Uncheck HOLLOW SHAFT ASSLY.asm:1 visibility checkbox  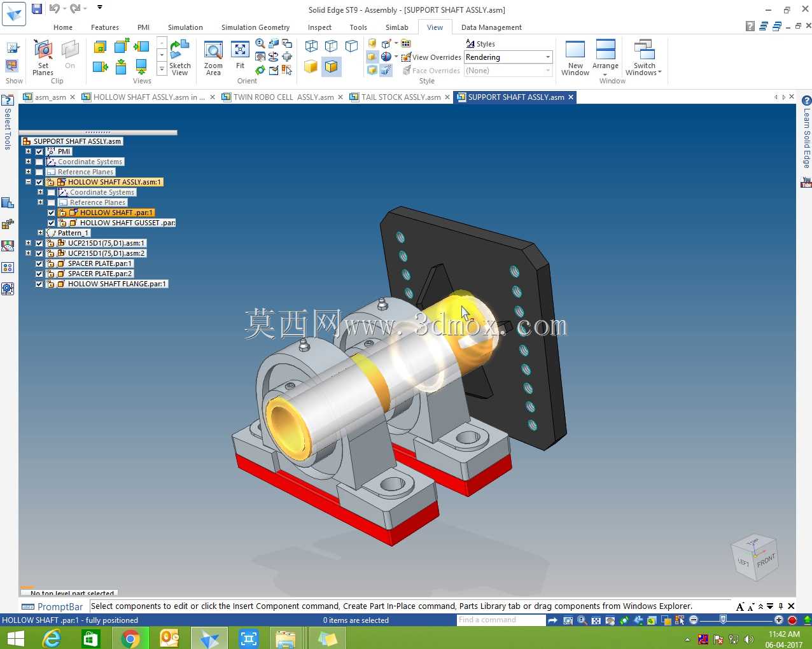(39, 182)
